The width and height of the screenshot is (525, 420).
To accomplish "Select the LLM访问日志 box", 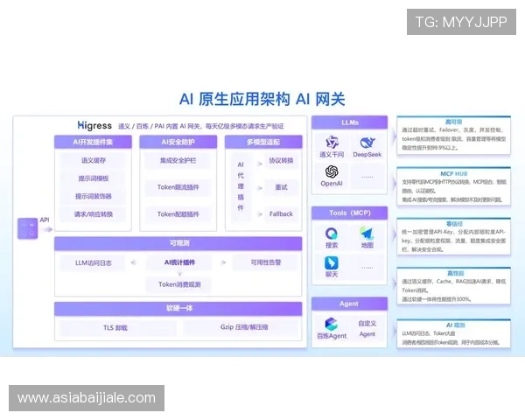I will (93, 262).
